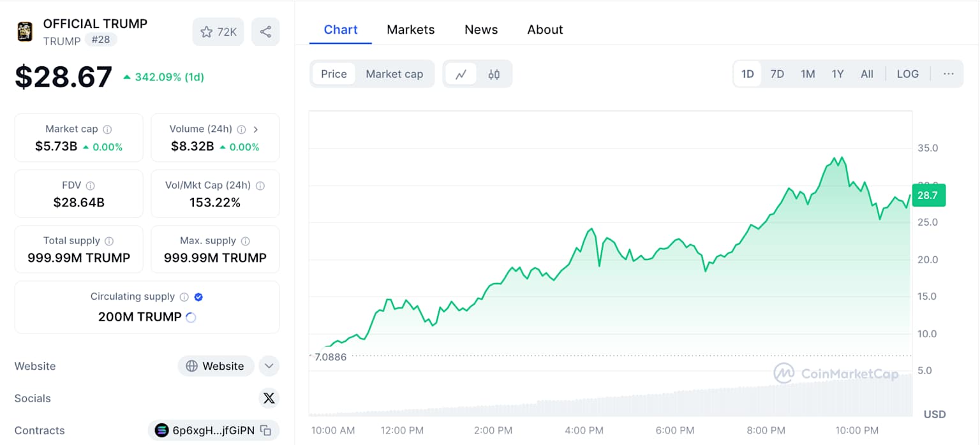Viewport: 980px width, 445px height.
Task: Click the 7.0886 opening price label
Action: point(330,357)
